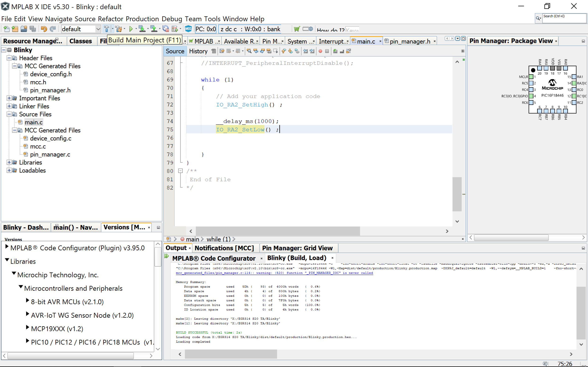
Task: Click the Toggle Bookmark icon
Action: coord(297,51)
